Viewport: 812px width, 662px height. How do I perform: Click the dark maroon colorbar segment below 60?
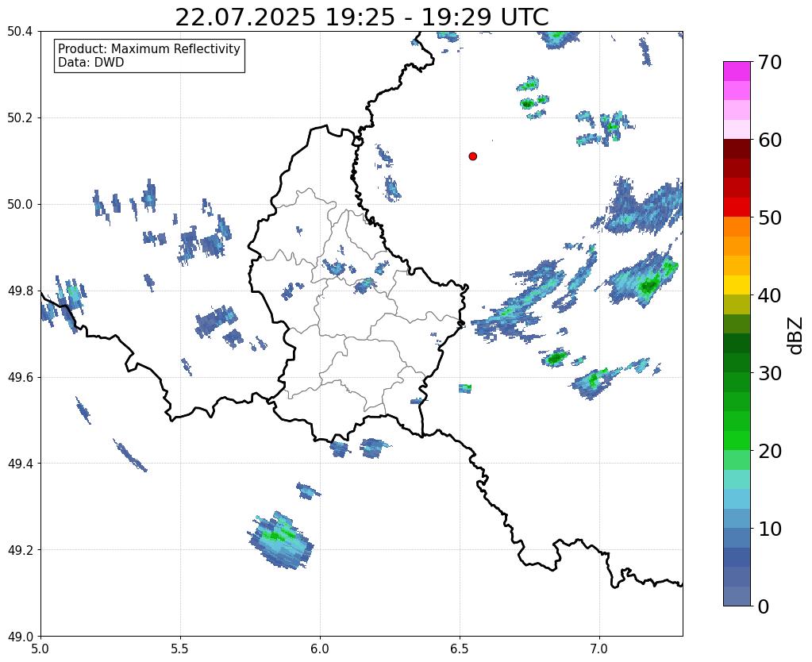[x=737, y=149]
